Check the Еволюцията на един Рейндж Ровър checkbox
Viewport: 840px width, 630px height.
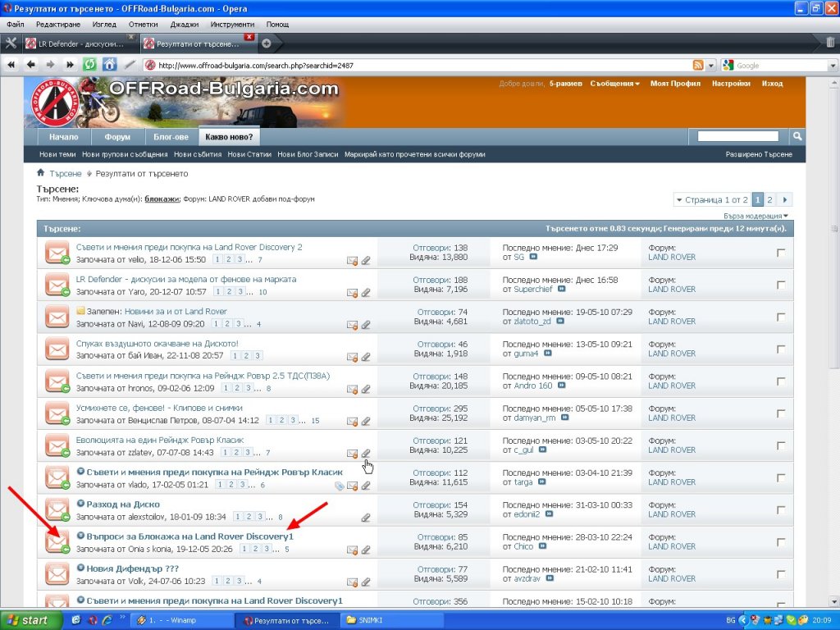click(x=781, y=445)
